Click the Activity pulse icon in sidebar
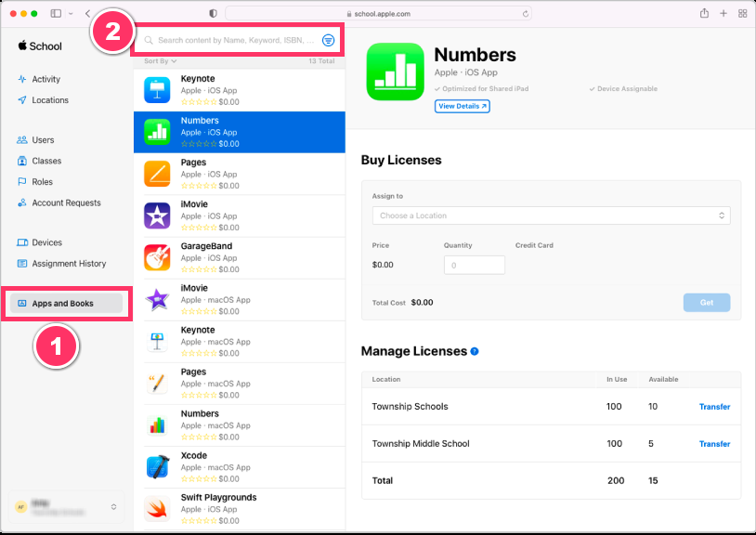The image size is (756, 535). pos(21,79)
